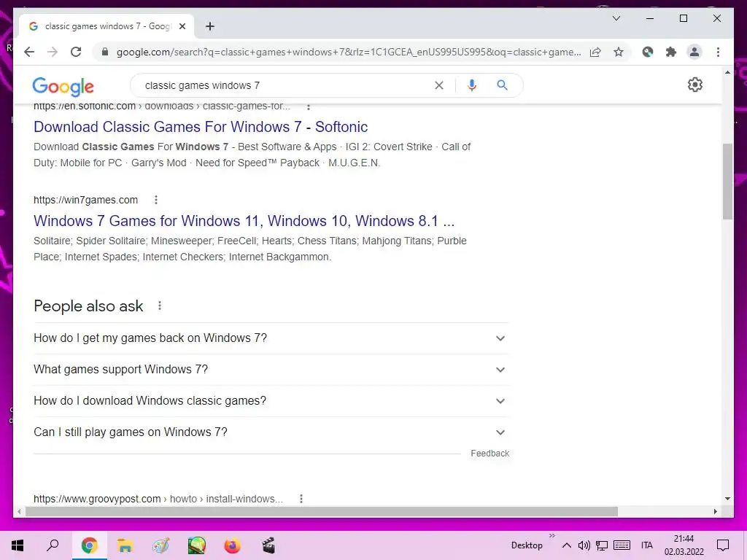The width and height of the screenshot is (747, 560).
Task: Open the Chrome profile avatar
Action: 694,52
